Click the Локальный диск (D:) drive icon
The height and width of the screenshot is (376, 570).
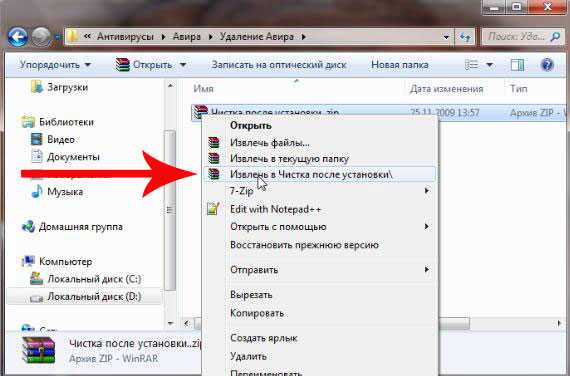pos(37,297)
